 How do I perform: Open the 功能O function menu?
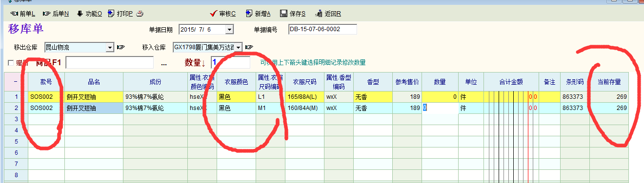click(x=89, y=14)
